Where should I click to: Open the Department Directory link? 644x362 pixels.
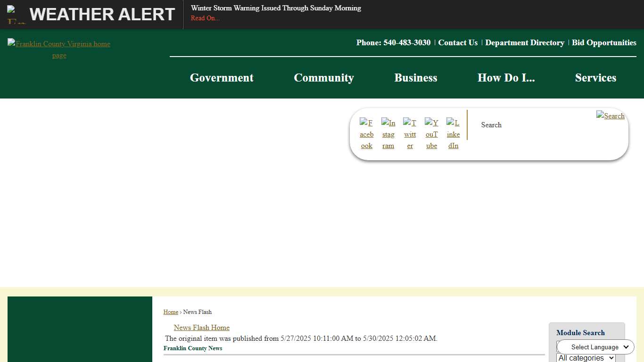tap(525, 42)
